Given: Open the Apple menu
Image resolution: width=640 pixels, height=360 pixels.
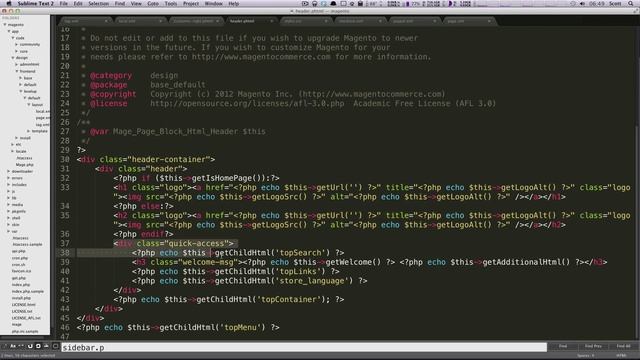Looking at the screenshot, I should click(x=9, y=3).
